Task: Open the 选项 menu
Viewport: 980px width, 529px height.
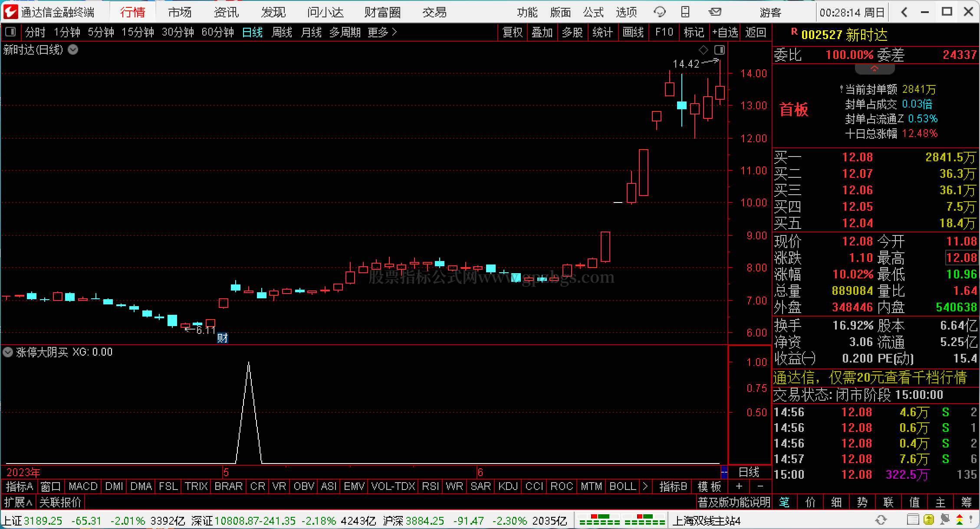Action: (x=626, y=12)
